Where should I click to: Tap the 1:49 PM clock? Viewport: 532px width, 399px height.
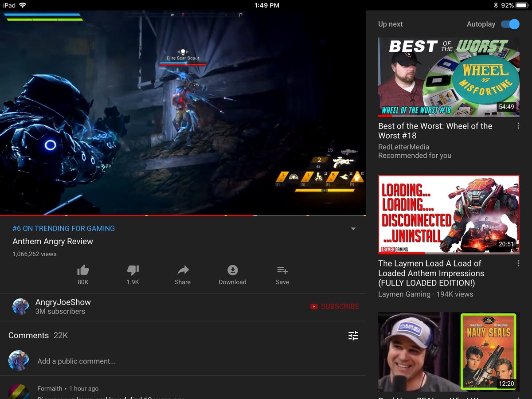point(267,5)
